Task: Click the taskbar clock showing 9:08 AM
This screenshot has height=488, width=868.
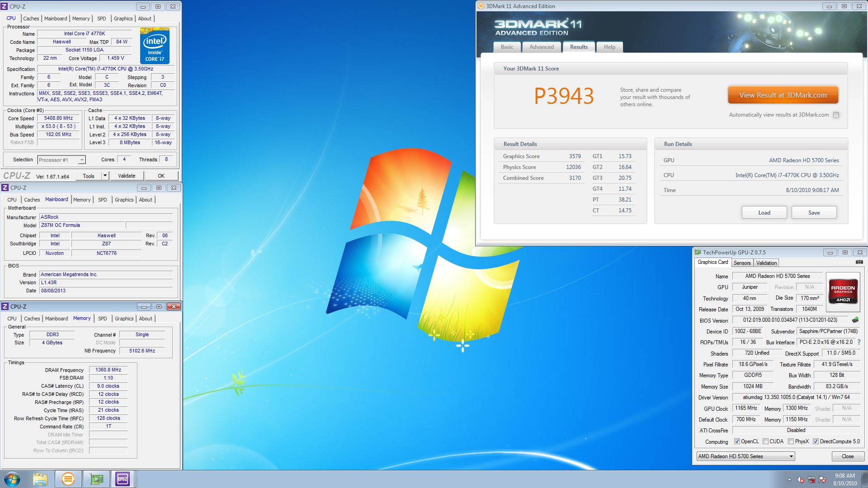Action: pos(844,479)
